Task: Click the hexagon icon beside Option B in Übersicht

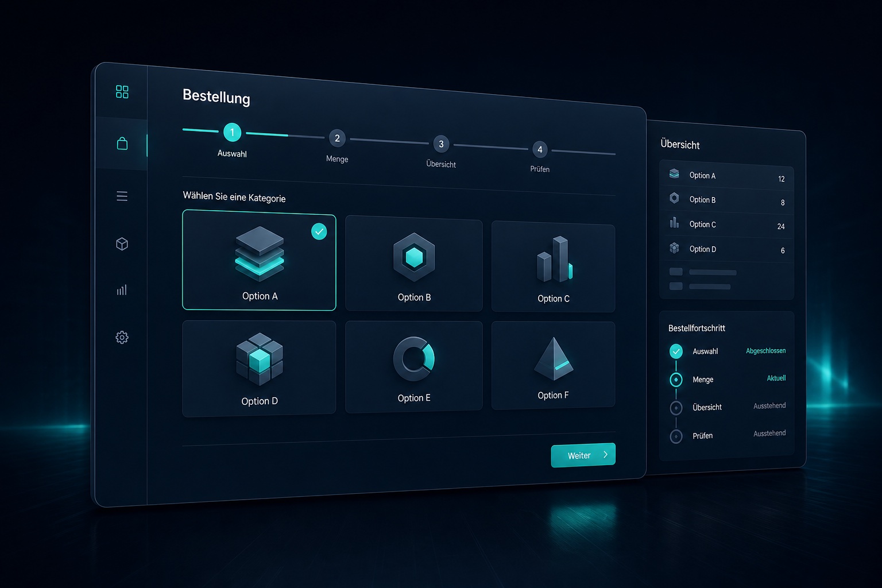Action: pos(674,198)
